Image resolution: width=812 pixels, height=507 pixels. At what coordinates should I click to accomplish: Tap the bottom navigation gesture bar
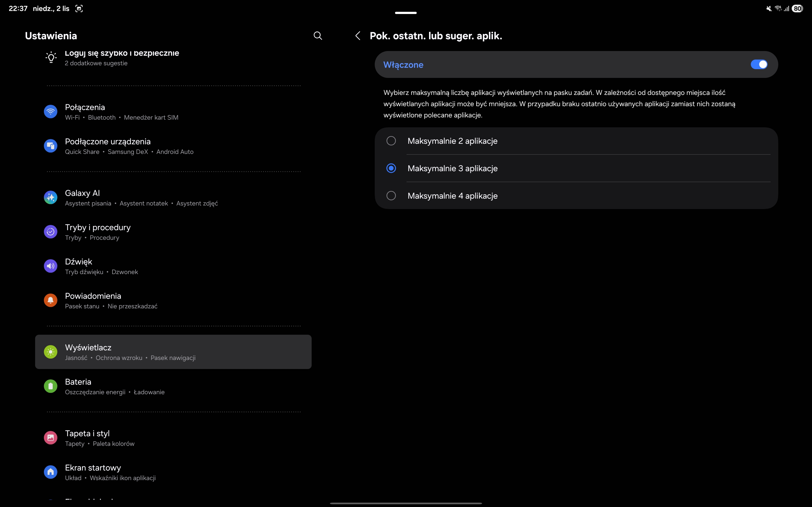coord(406,503)
